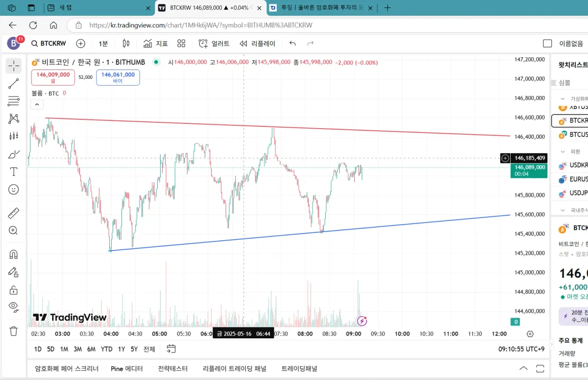Click the 지표 indicators button

[x=156, y=44]
